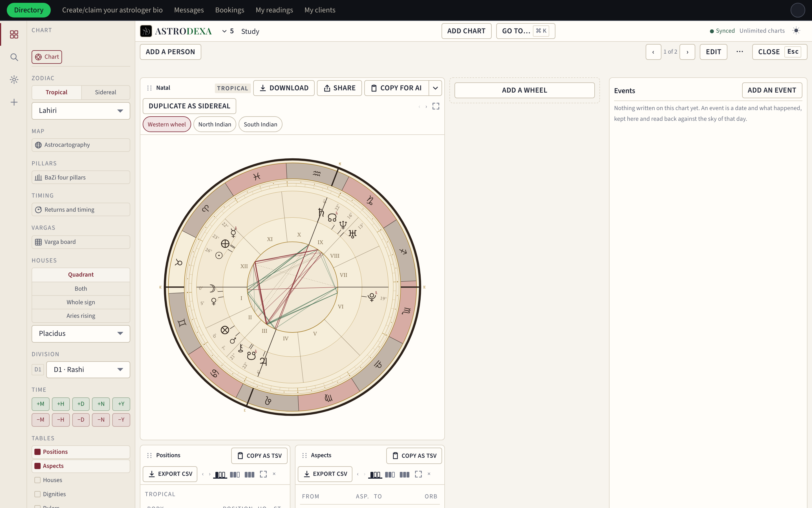Uncheck the Aspects table checkbox
812x508 pixels.
click(37, 466)
